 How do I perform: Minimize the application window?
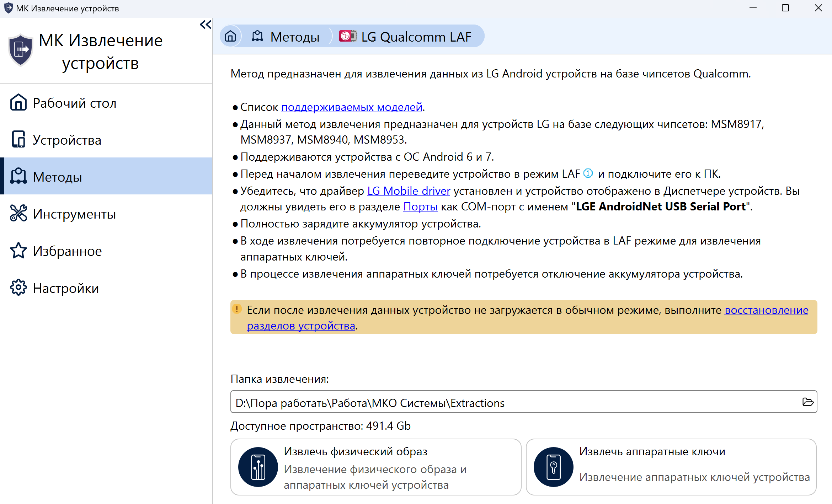click(753, 8)
